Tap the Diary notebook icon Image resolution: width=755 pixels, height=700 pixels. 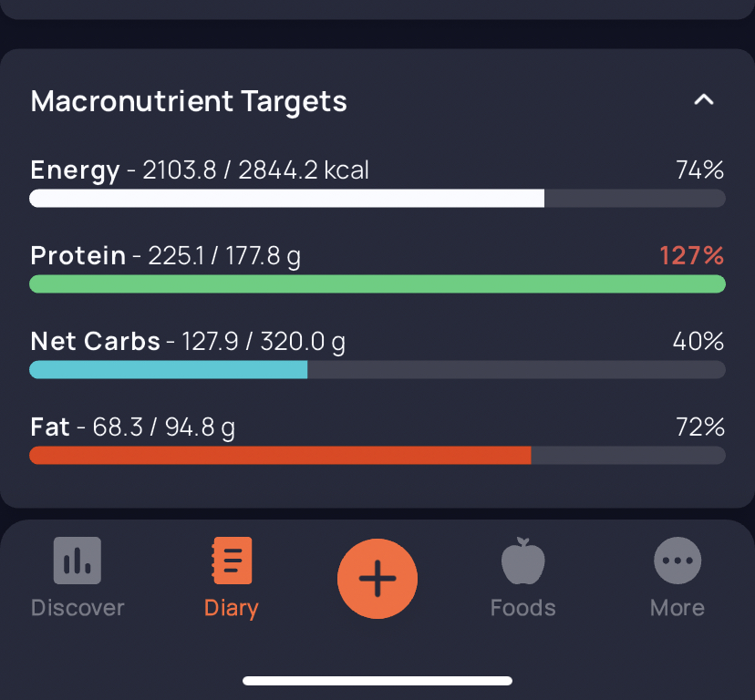coord(232,561)
